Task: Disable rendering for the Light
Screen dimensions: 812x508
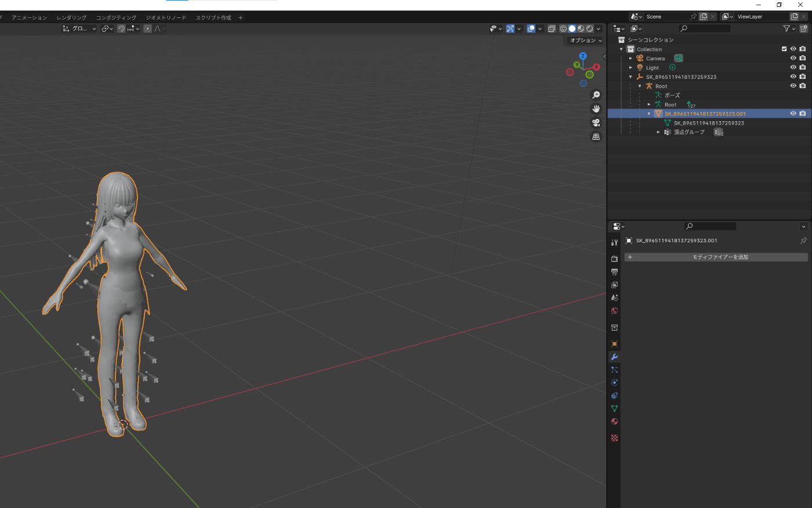Action: 803,68
